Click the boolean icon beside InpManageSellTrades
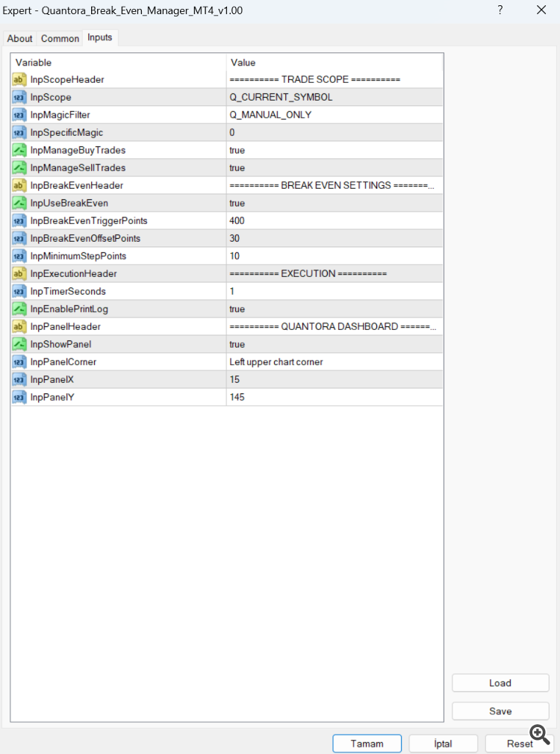 tap(19, 168)
